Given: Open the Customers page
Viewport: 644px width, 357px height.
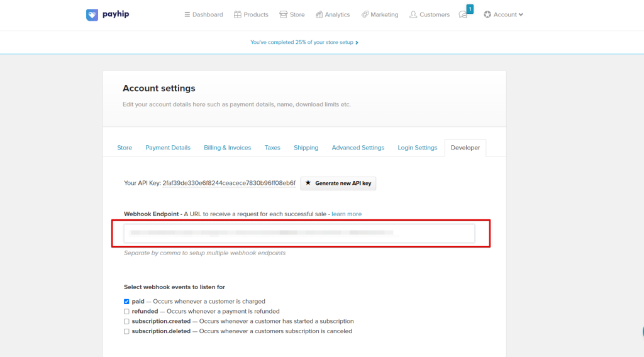Looking at the screenshot, I should click(430, 14).
